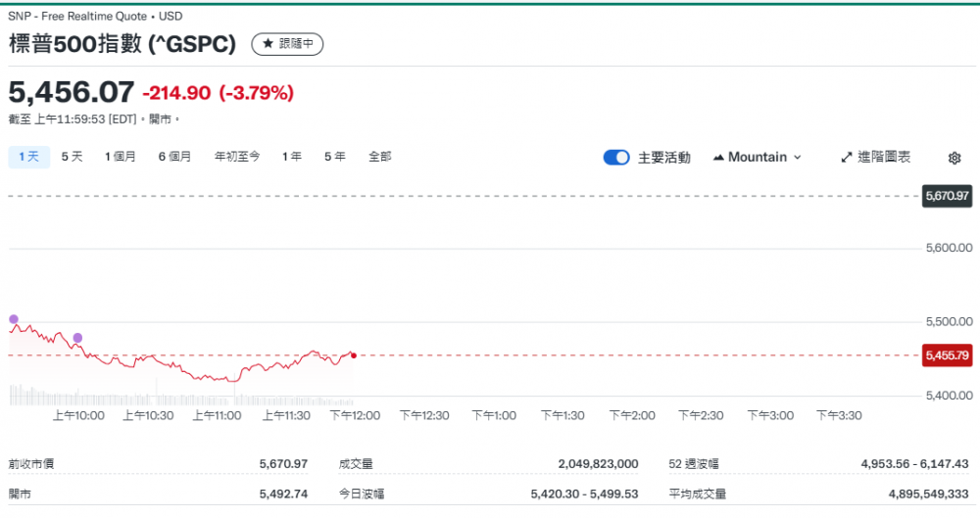
Task: Select 全部 all-time range
Action: point(379,157)
